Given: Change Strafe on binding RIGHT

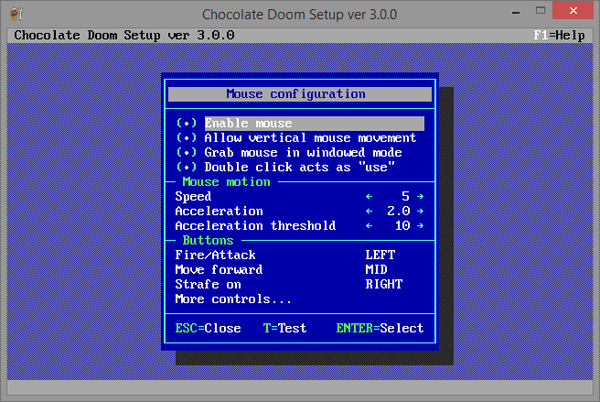Looking at the screenshot, I should (x=384, y=284).
